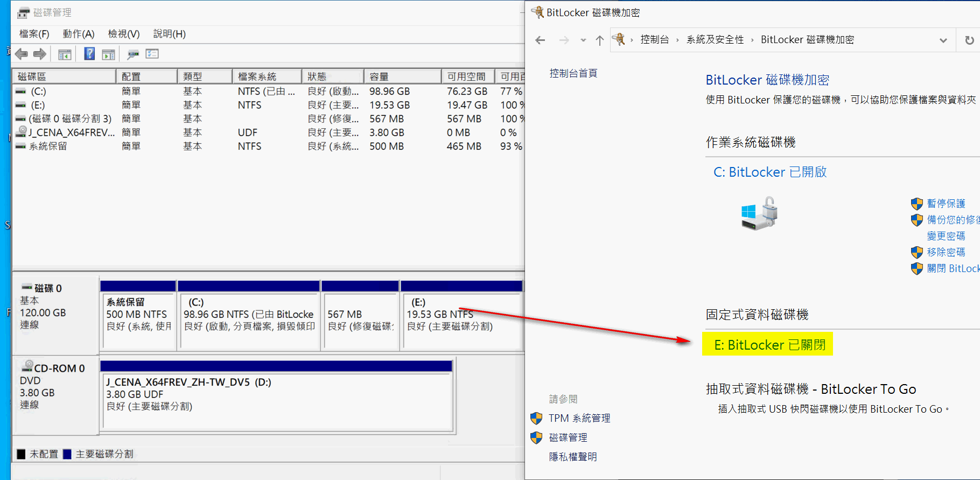
Task: Sort by the 狀態 column header
Action: click(333, 76)
